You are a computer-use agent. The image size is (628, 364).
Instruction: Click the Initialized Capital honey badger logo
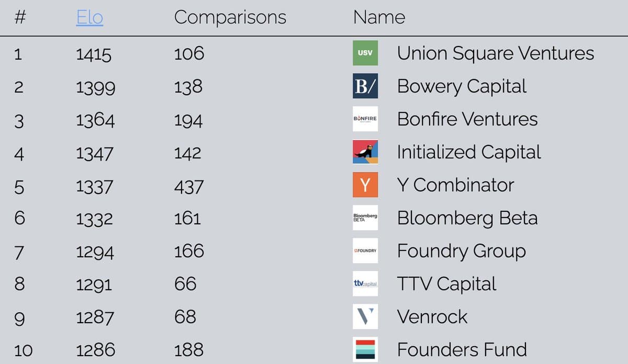pyautogui.click(x=365, y=152)
